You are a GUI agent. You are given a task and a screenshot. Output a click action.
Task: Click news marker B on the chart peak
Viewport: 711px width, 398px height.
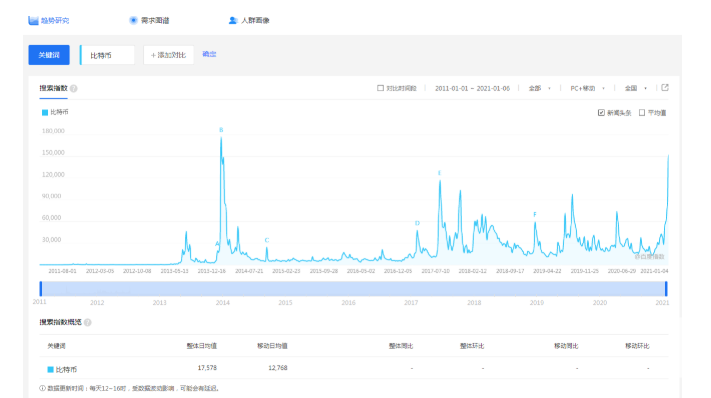pyautogui.click(x=221, y=130)
